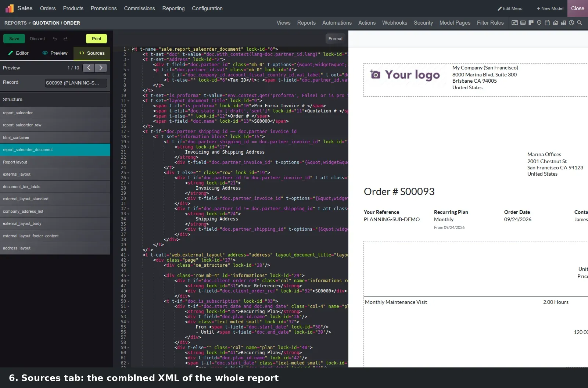Go to next preview record
Screen dimensions: 588x388
coord(101,68)
